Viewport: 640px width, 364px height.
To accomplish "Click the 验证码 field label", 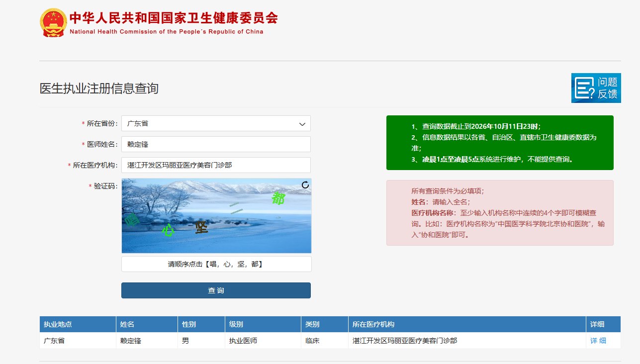I will tap(103, 186).
